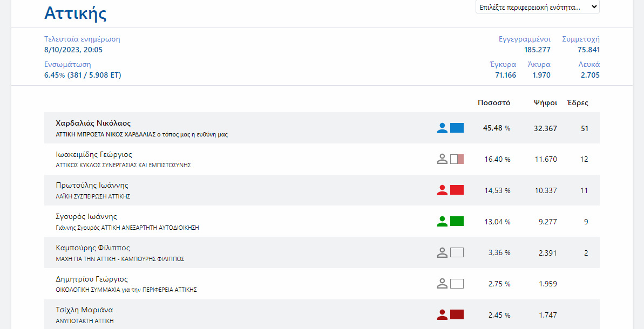Click the green person icon for Σγουρός
This screenshot has width=644, height=329.
(442, 221)
